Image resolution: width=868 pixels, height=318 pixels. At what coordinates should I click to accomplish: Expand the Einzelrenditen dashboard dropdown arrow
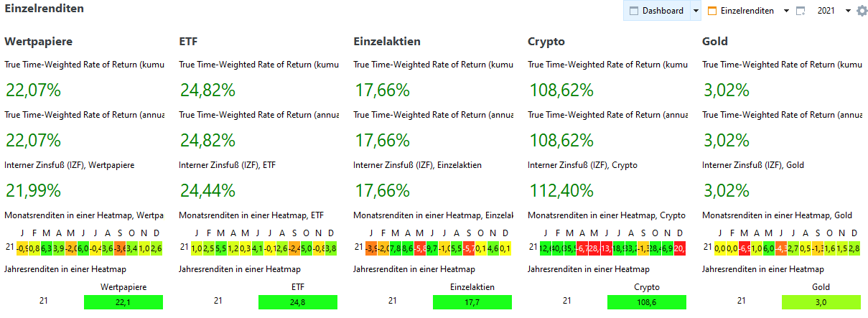tap(786, 11)
